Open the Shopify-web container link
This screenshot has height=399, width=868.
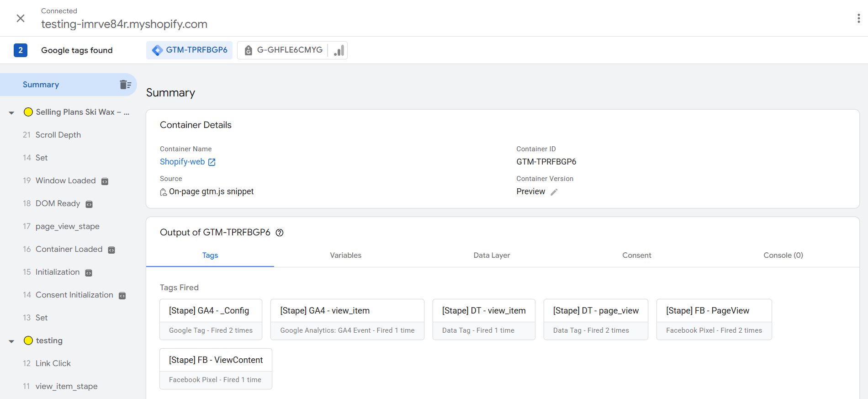coord(182,162)
